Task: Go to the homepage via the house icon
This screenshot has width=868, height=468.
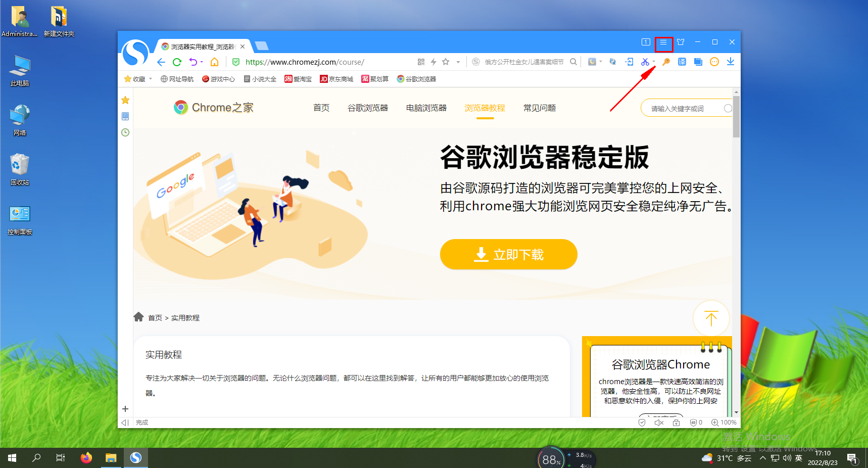Action: pos(214,62)
